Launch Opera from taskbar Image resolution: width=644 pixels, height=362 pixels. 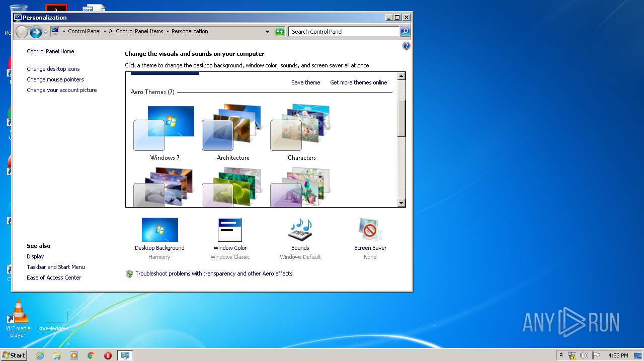coord(108,355)
